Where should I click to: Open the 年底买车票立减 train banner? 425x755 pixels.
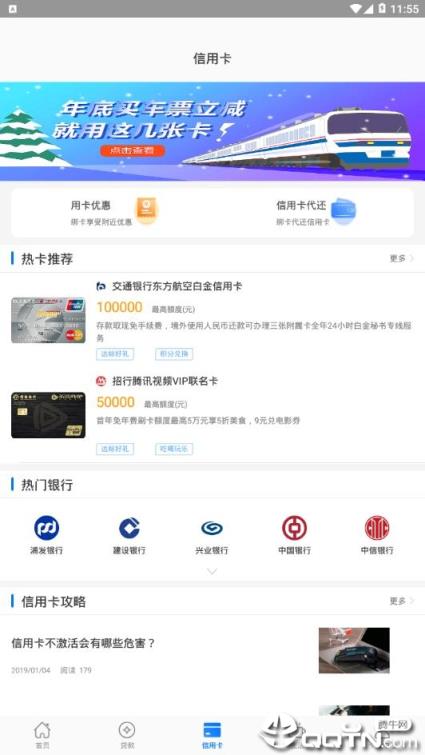tap(212, 131)
